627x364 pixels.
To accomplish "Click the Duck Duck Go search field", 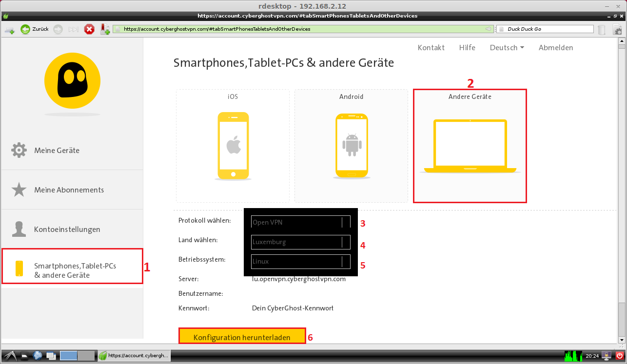I will pos(545,29).
